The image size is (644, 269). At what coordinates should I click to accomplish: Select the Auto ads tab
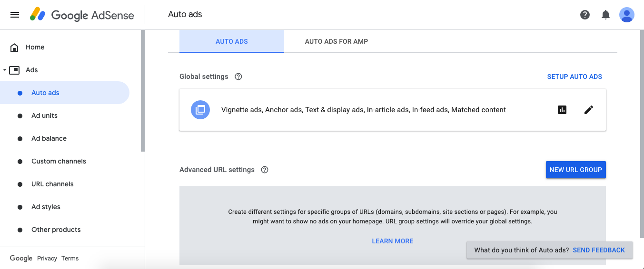[x=232, y=41]
